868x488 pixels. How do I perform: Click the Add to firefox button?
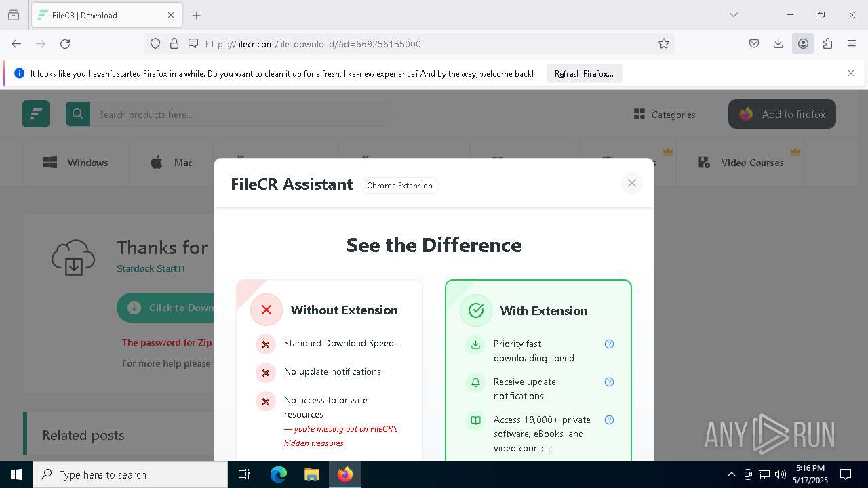(x=782, y=114)
